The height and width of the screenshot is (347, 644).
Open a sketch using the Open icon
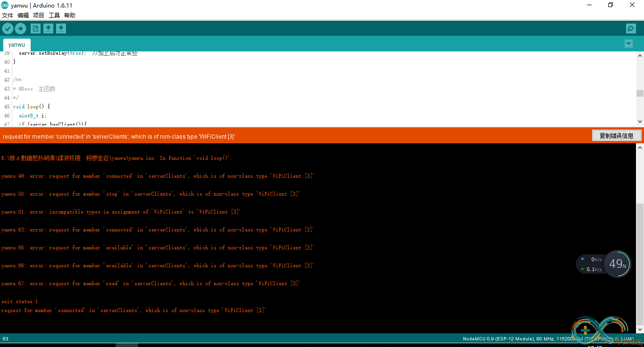[48, 29]
